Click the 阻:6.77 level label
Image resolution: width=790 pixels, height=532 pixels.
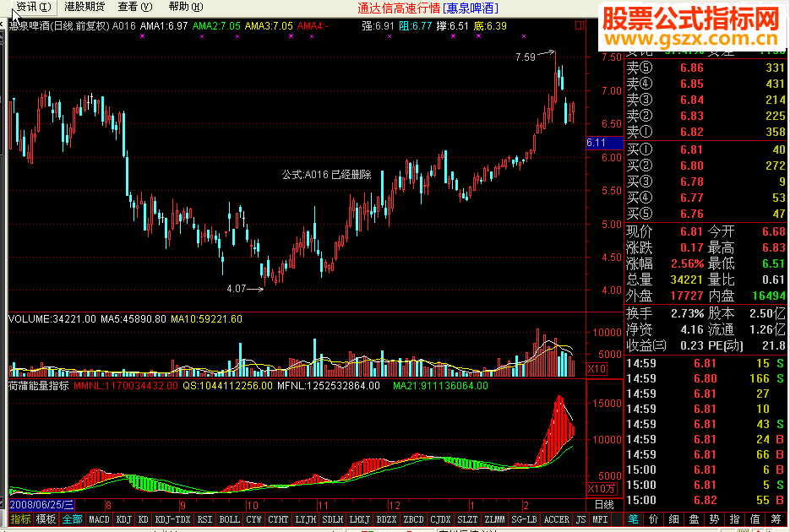coord(415,26)
